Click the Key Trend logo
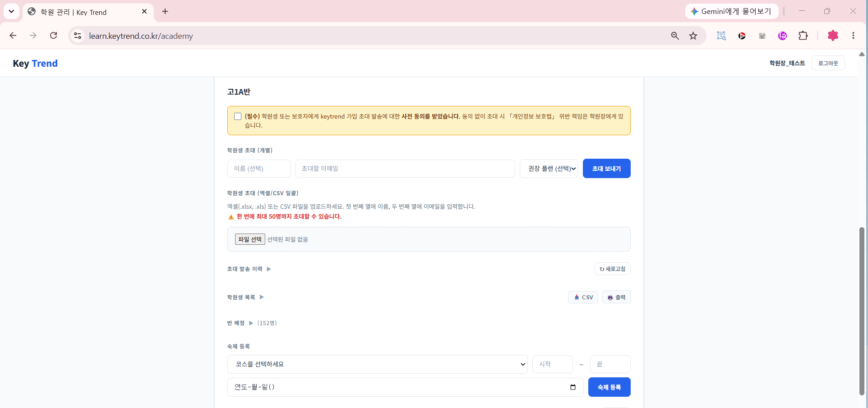The height and width of the screenshot is (408, 868). 35,64
